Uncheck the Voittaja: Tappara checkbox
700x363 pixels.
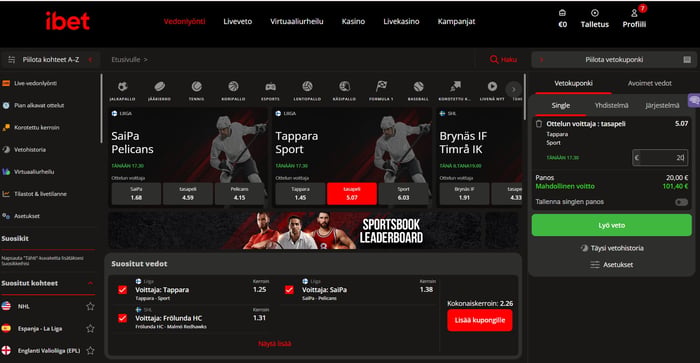coord(122,290)
